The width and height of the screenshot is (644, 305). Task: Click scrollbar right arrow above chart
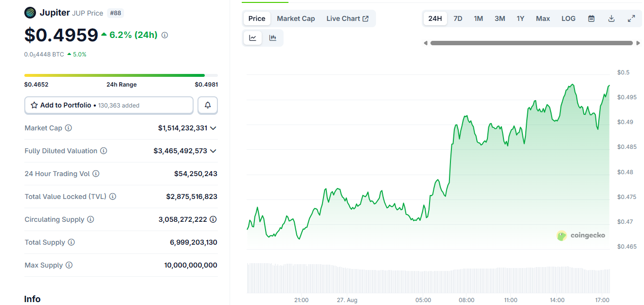pos(638,43)
